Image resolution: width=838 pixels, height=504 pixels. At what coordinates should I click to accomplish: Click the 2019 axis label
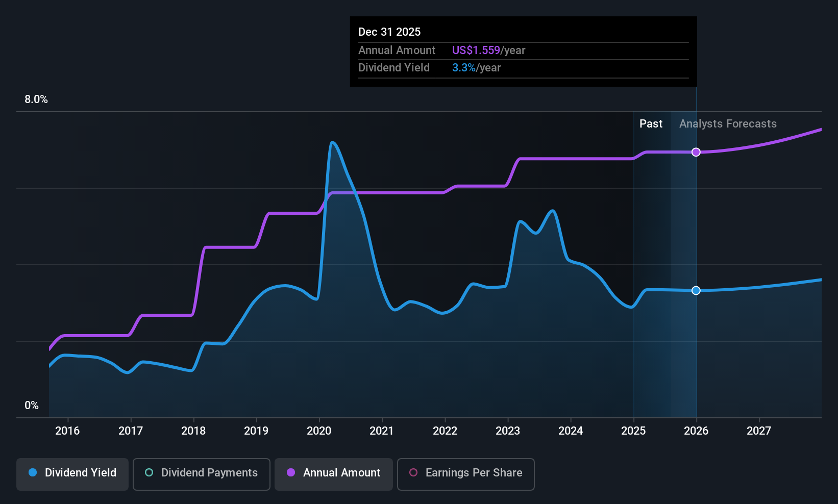pyautogui.click(x=256, y=431)
